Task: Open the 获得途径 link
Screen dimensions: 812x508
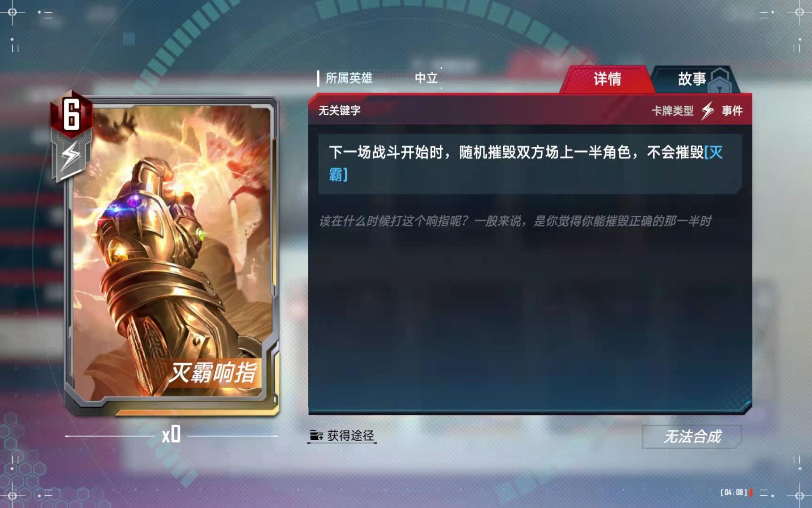Action: [351, 436]
